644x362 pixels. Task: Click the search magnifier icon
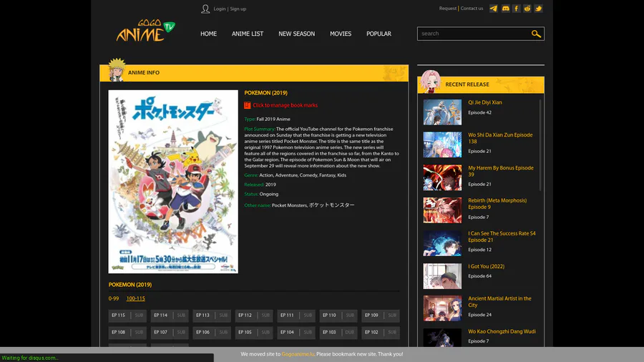coord(536,34)
